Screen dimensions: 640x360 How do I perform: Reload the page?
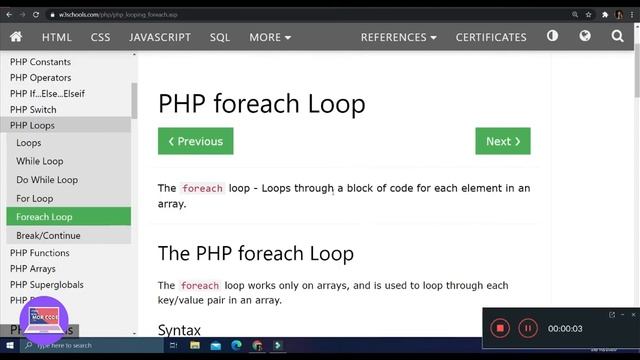point(36,15)
